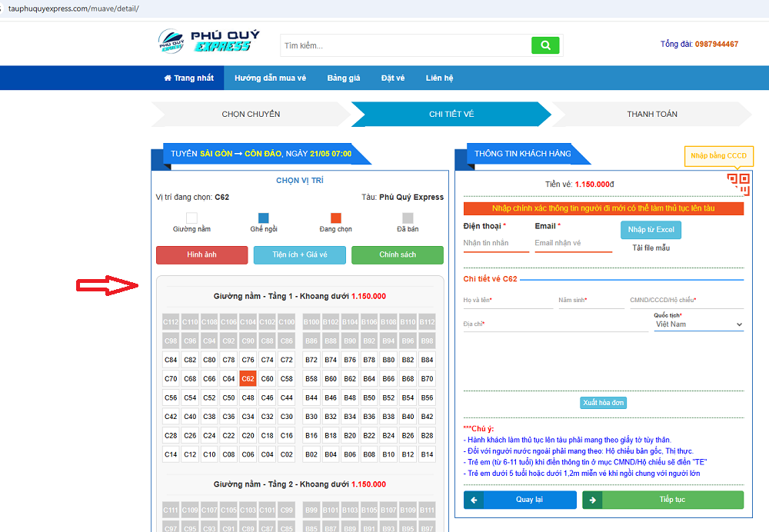Click the hotline number 0987944467

coord(717,44)
